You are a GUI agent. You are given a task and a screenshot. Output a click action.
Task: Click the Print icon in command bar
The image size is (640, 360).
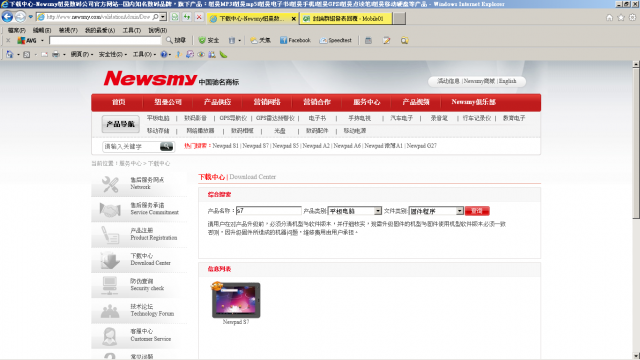point(56,54)
